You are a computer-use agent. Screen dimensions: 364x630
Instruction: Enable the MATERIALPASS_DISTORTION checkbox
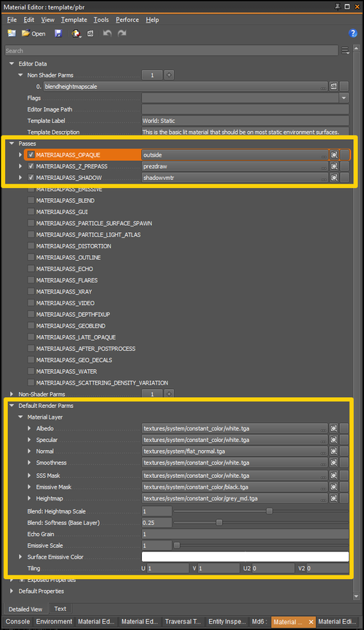31,246
